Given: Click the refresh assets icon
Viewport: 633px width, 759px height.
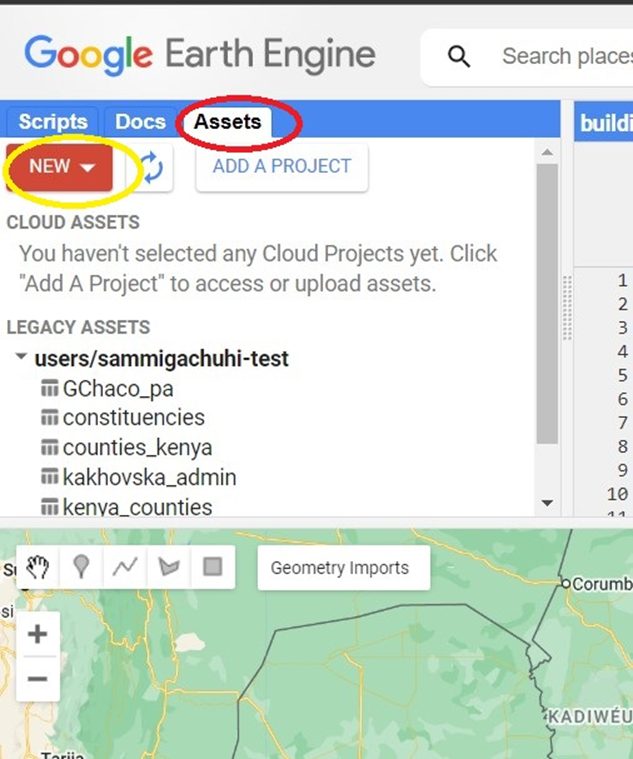Looking at the screenshot, I should 151,167.
